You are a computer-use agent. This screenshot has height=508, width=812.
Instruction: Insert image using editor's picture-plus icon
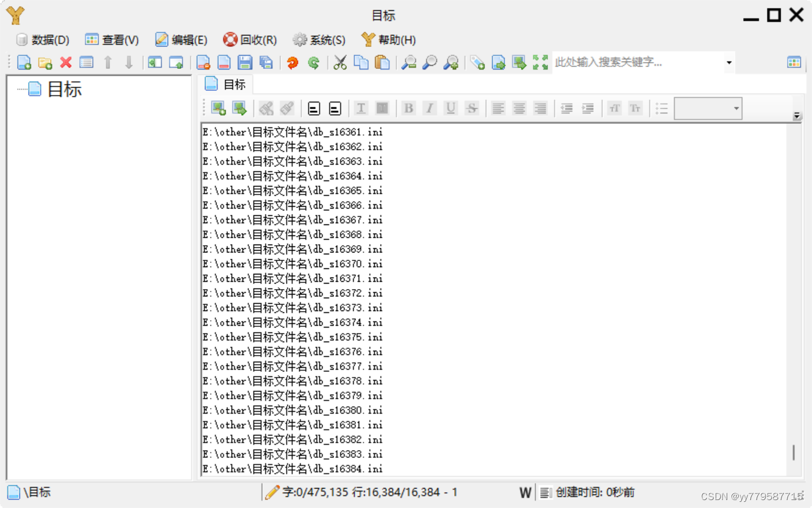pyautogui.click(x=218, y=109)
